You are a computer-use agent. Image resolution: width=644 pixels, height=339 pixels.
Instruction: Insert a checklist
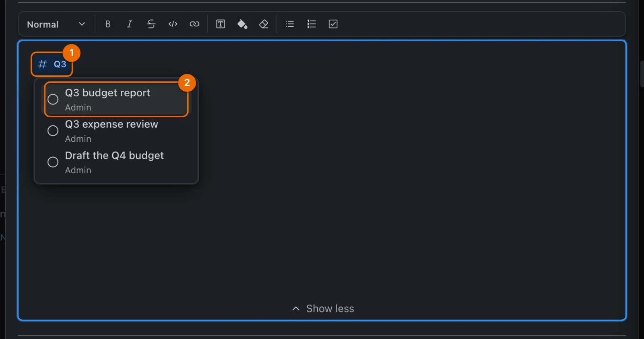click(333, 24)
